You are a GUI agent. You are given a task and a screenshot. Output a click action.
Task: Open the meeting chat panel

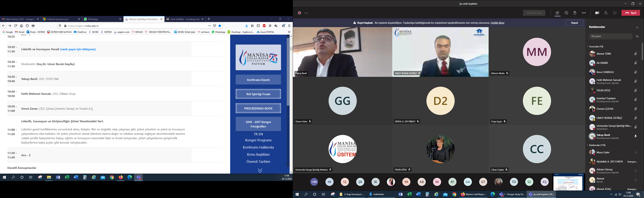(x=566, y=13)
